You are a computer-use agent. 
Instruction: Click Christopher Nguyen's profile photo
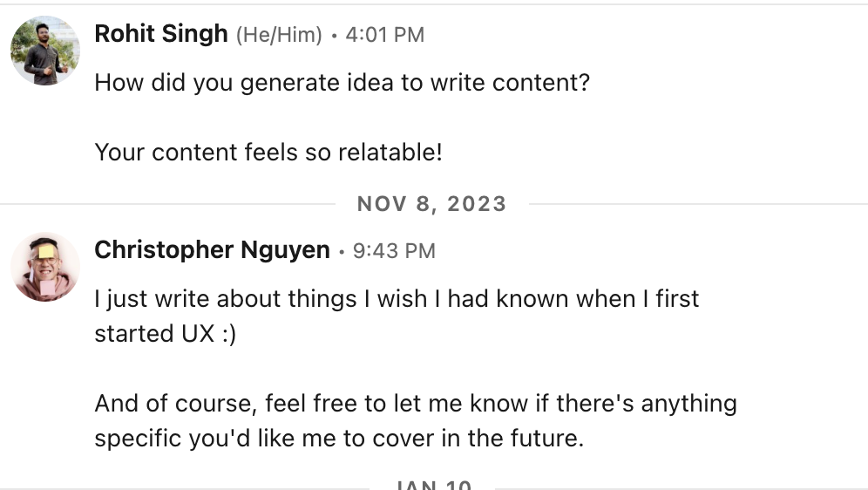(x=45, y=267)
